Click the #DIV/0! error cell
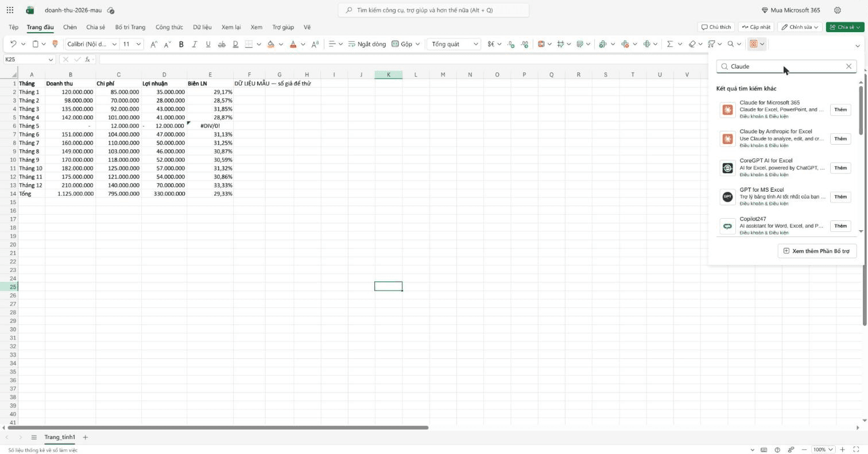The width and height of the screenshot is (868, 454). coord(210,126)
